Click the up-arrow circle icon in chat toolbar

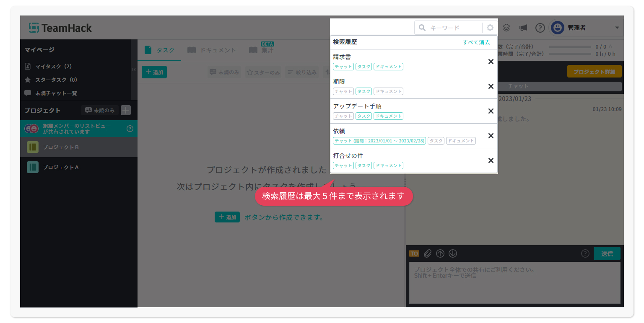[x=440, y=253]
